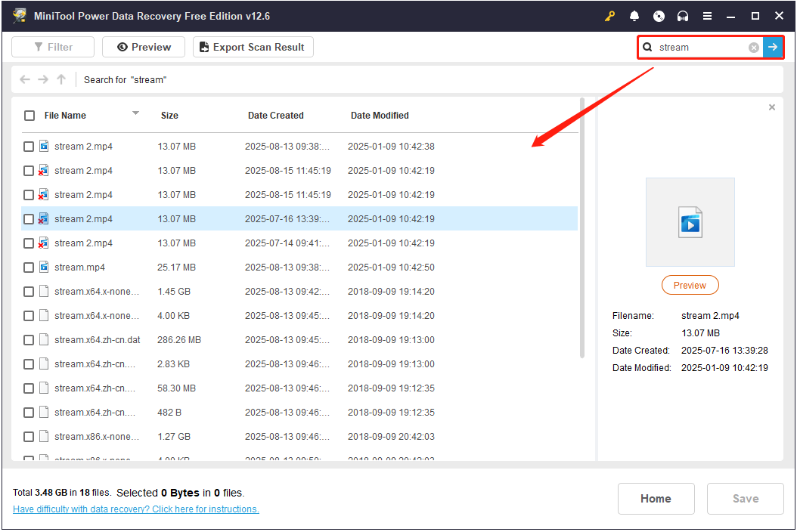Image resolution: width=797 pixels, height=532 pixels.
Task: Close the preview details panel
Action: pyautogui.click(x=771, y=107)
